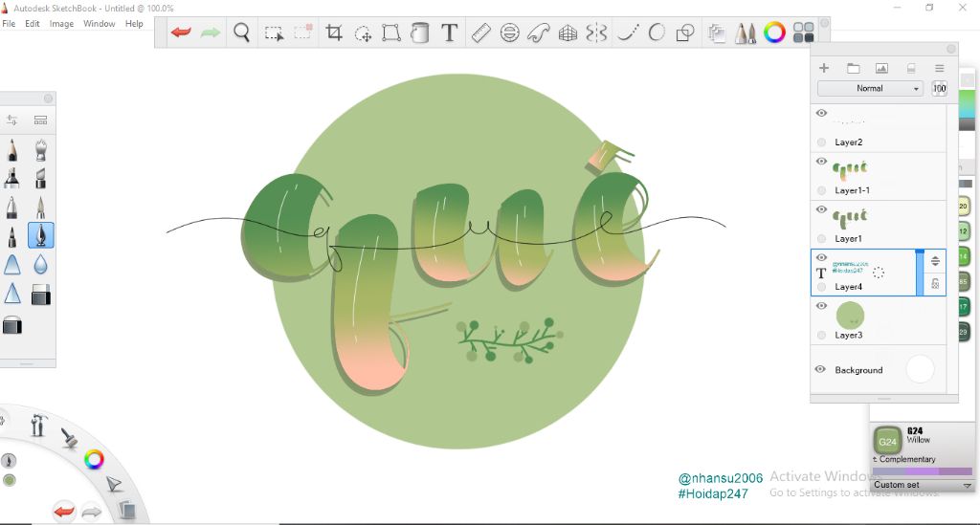The image size is (980, 525).
Task: Select the Layer3 green circle thumbnail
Action: [850, 316]
